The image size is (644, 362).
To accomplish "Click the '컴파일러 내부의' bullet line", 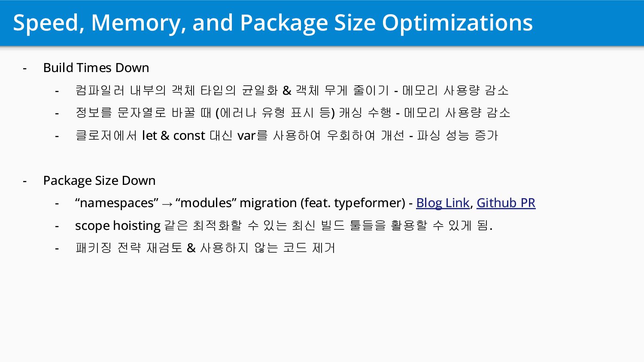I will point(292,90).
